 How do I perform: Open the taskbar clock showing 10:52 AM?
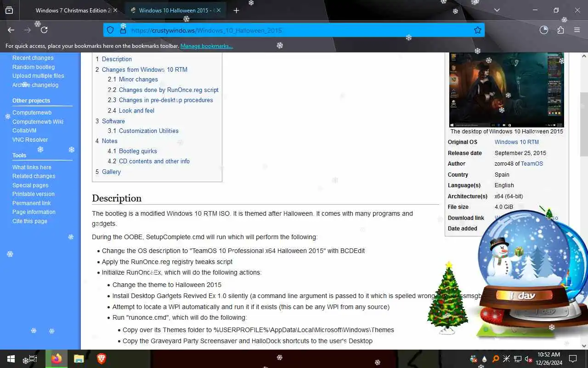point(549,359)
